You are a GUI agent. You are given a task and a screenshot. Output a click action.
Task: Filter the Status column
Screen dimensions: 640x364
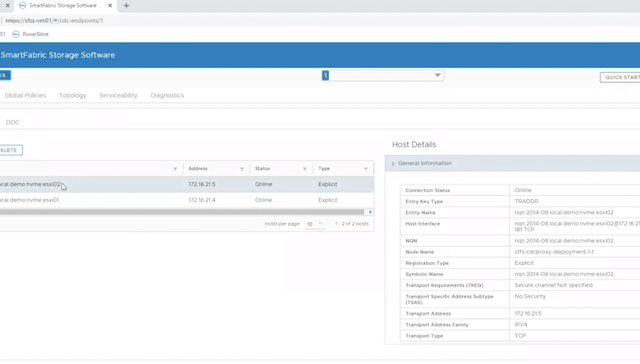pyautogui.click(x=304, y=169)
